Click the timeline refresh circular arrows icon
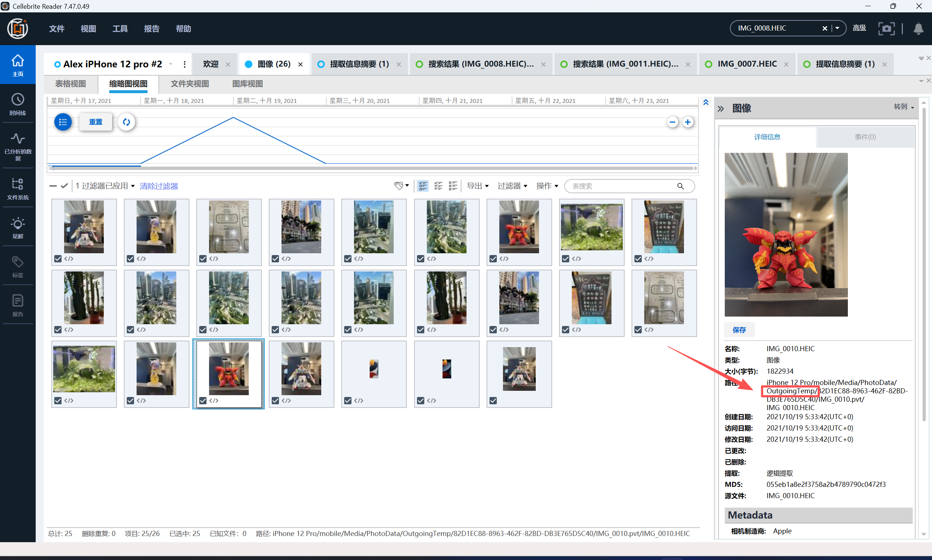This screenshot has height=560, width=932. (x=126, y=122)
